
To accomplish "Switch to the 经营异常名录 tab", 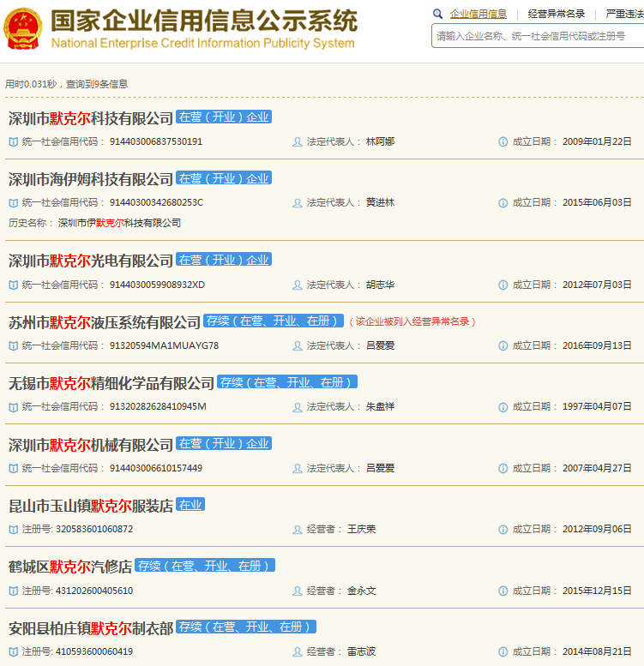I will point(557,14).
